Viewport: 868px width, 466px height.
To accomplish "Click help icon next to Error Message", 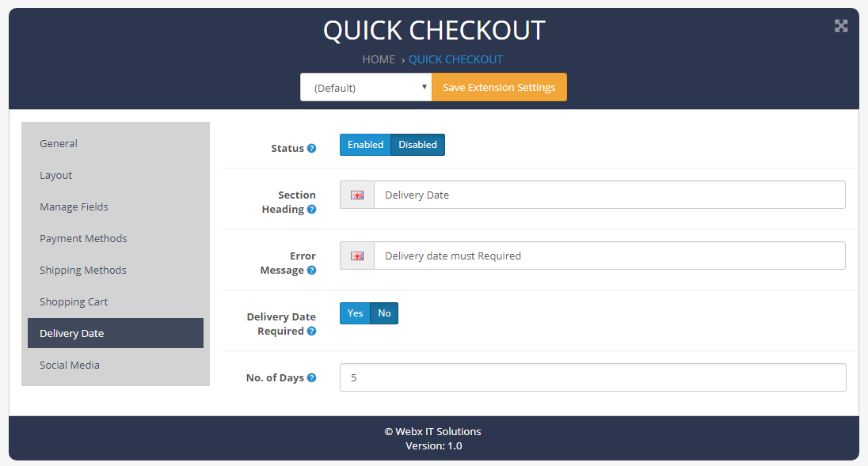I will point(312,270).
